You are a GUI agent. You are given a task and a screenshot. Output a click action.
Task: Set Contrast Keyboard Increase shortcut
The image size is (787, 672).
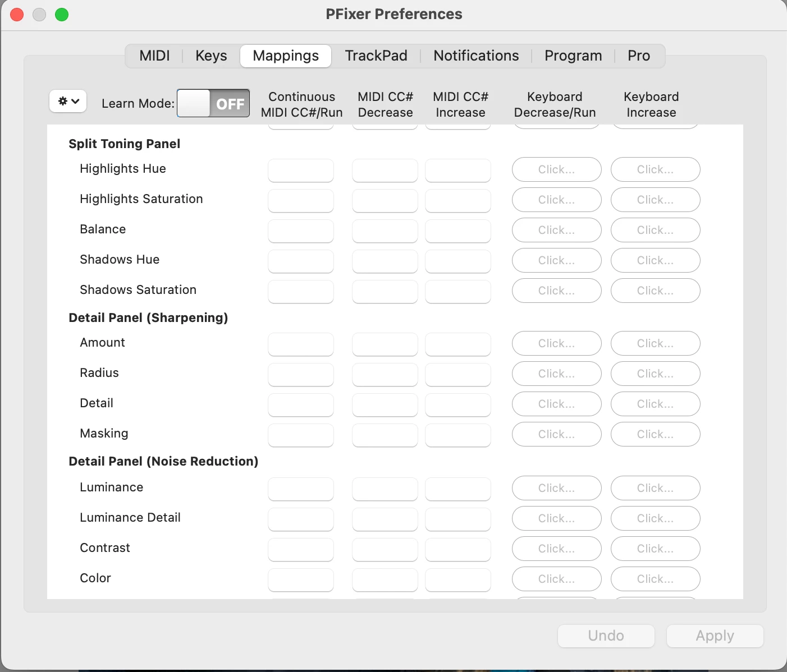pos(656,549)
